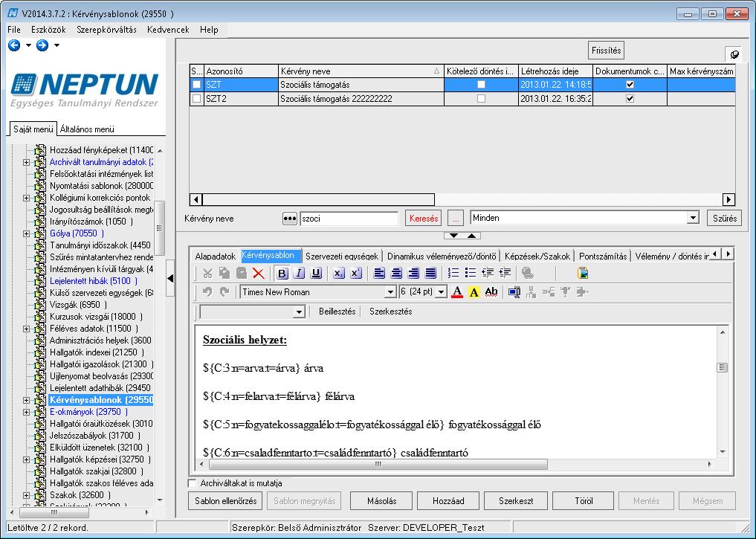Expand the Gólya (70550) tree node
The width and height of the screenshot is (756, 539).
pyautogui.click(x=27, y=234)
